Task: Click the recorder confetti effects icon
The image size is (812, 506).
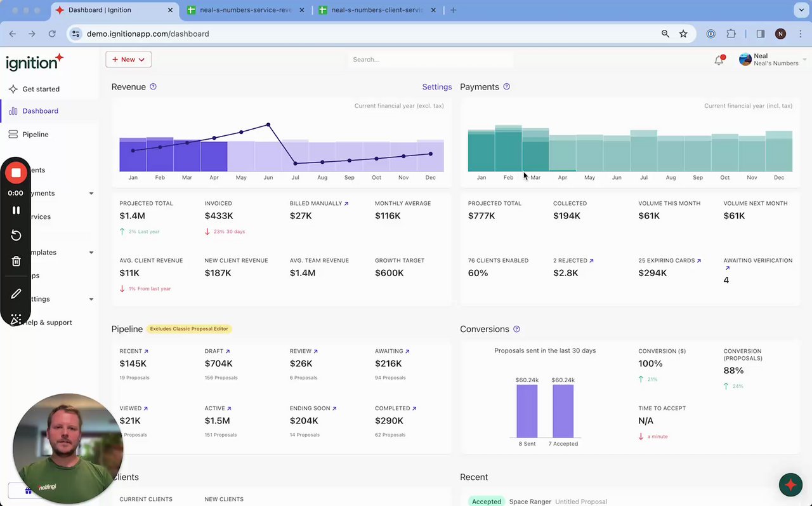Action: [16, 319]
